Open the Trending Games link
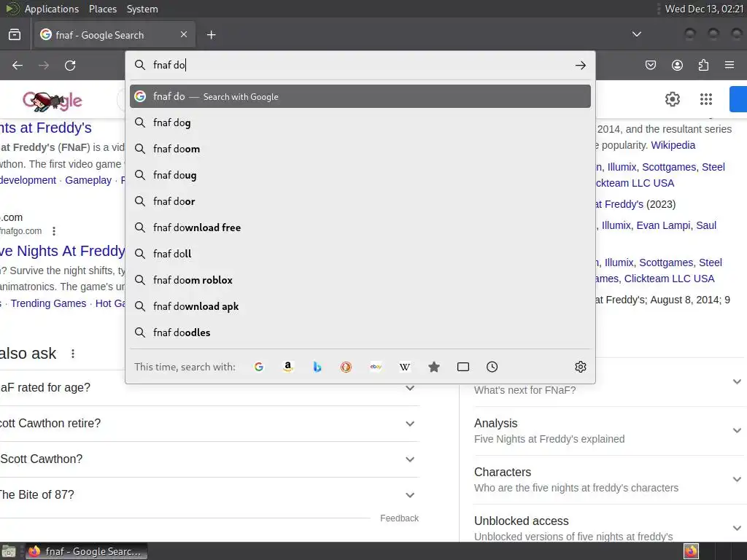The image size is (747, 560). point(49,303)
